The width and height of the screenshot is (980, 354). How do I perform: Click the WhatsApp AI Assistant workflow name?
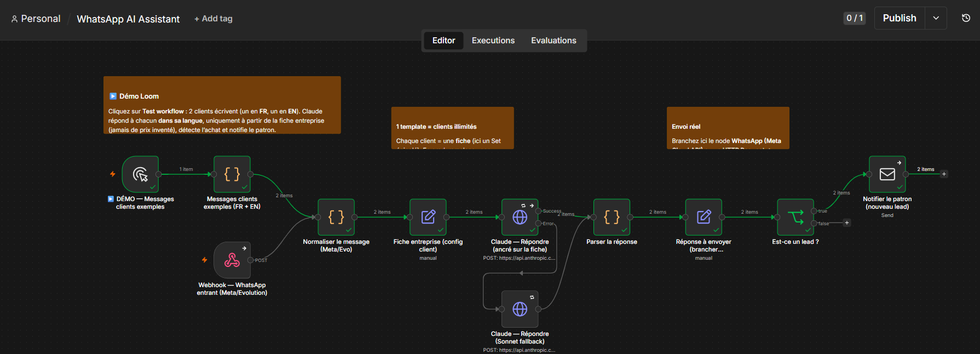pos(128,19)
